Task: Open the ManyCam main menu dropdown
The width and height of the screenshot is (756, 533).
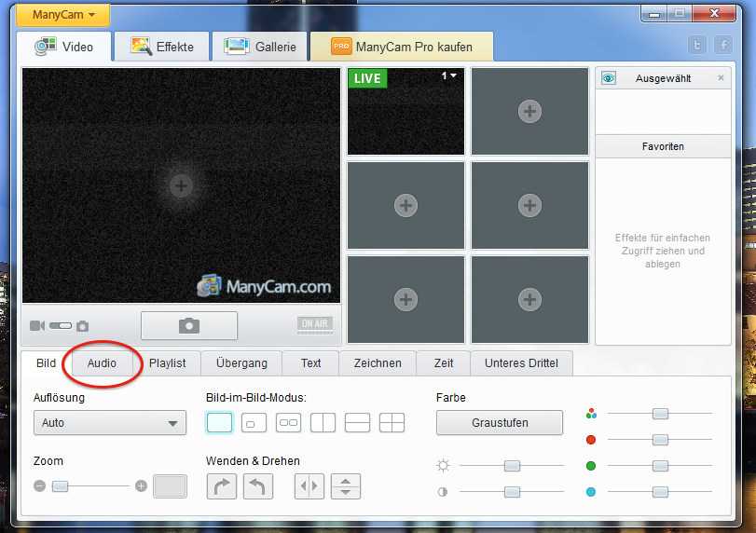Action: click(63, 15)
